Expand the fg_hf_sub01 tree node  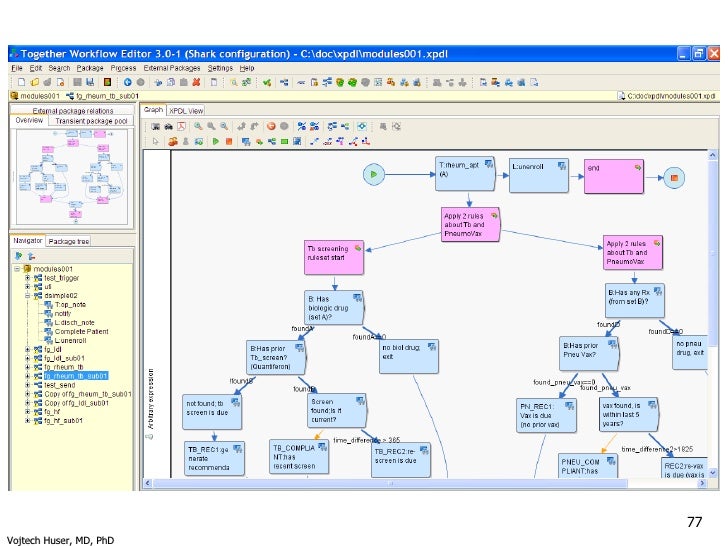click(27, 420)
